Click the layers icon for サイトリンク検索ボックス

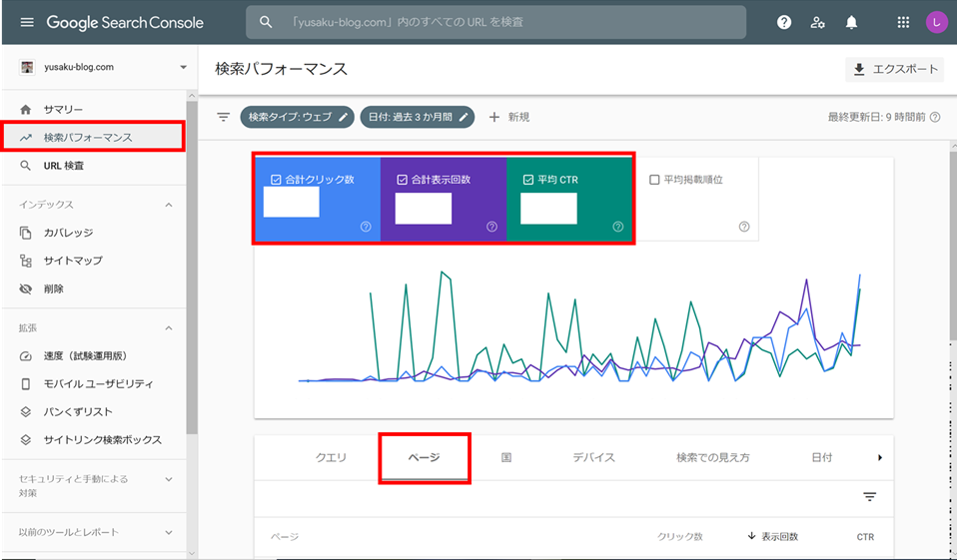point(26,440)
